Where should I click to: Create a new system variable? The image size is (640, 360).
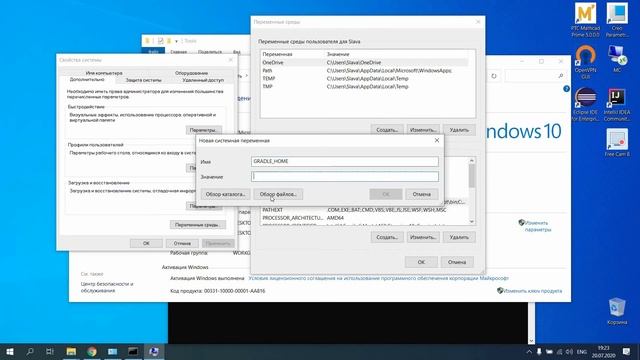(387, 237)
